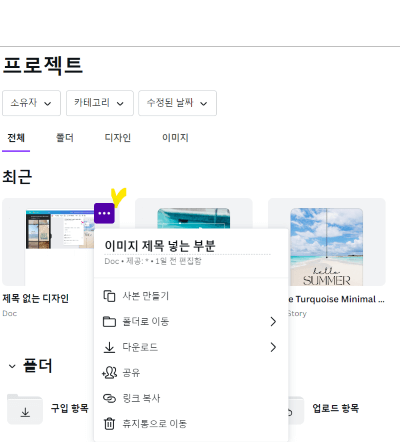
Task: Click the 최근 section heading
Action: click(x=17, y=177)
